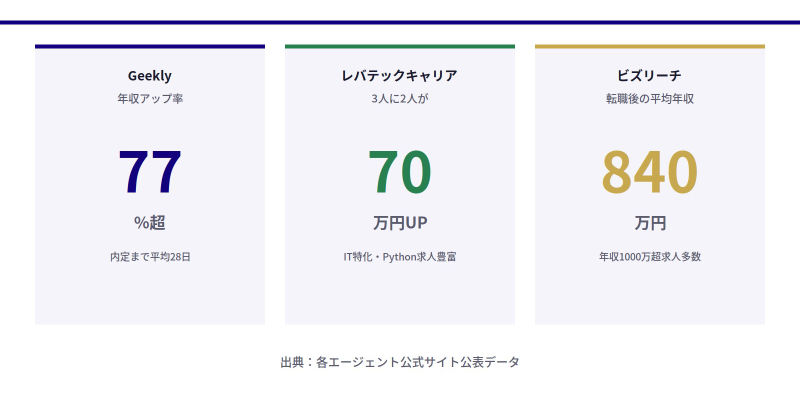Image resolution: width=800 pixels, height=401 pixels.
Task: Click the green bar above the レバテックキャリア card
Action: [400, 46]
